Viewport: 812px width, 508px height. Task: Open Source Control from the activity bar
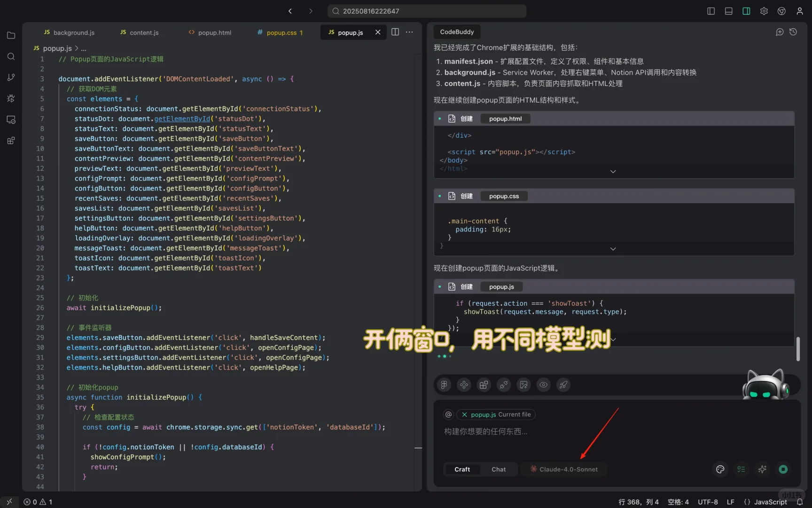coord(11,77)
